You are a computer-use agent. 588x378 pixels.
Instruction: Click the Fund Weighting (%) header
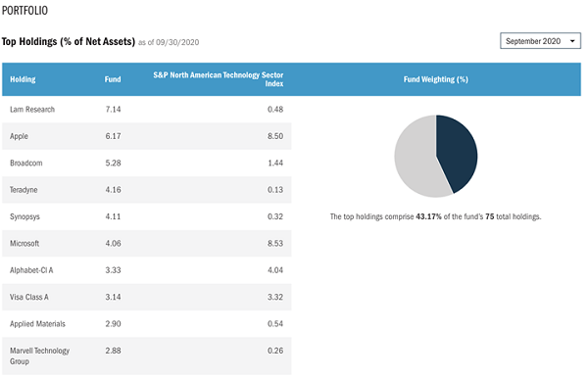tap(436, 79)
